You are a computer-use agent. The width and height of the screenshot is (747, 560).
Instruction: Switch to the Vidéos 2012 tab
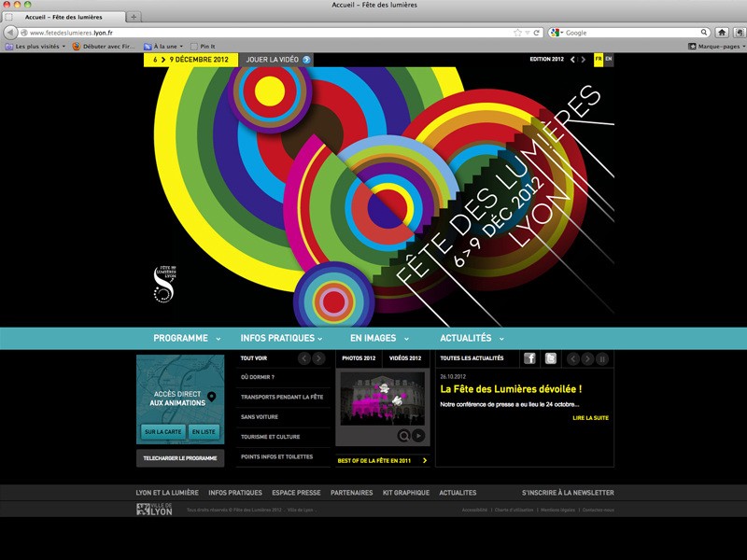pyautogui.click(x=405, y=358)
